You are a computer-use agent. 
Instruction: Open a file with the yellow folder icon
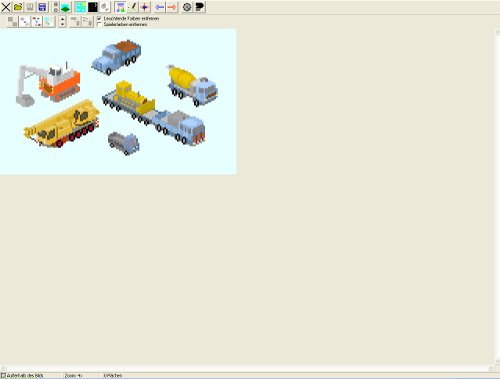click(x=18, y=7)
